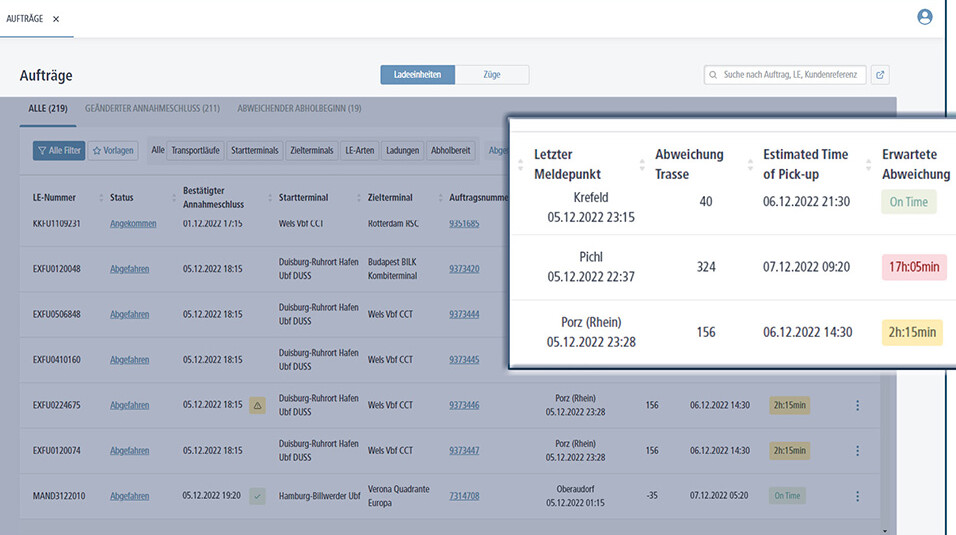Screen dimensions: 956x535
Task: Click Angekommen status of KKFU1109231
Action: pyautogui.click(x=133, y=223)
